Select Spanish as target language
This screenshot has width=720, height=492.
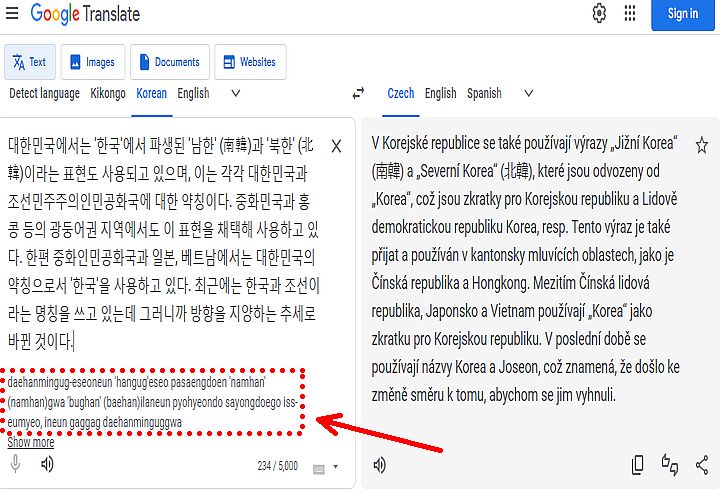[484, 93]
